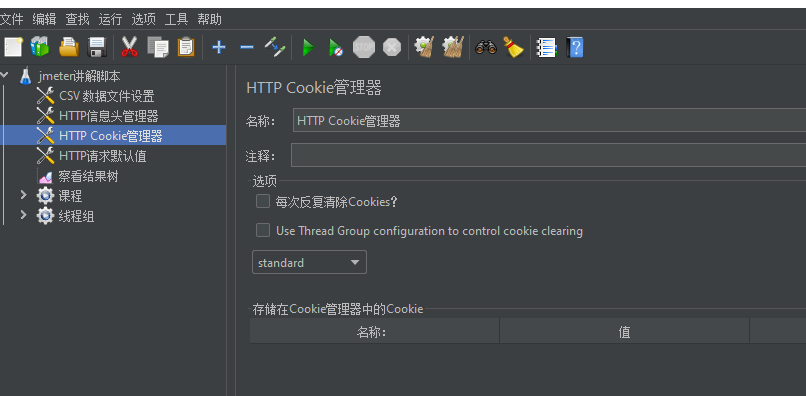806x396 pixels.
Task: Open the Templates icon in toolbar
Action: pyautogui.click(x=40, y=47)
